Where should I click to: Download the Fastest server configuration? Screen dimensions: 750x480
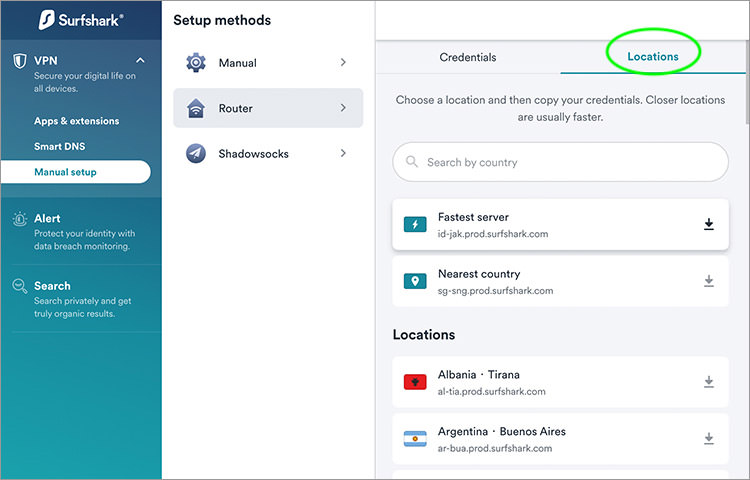(x=709, y=224)
